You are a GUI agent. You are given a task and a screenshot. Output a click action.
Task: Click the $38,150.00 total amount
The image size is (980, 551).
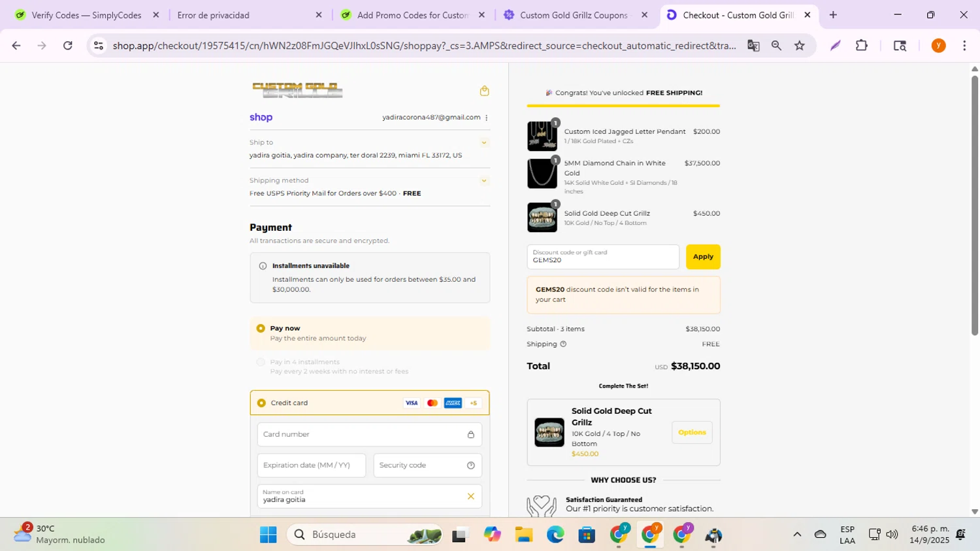click(x=695, y=367)
